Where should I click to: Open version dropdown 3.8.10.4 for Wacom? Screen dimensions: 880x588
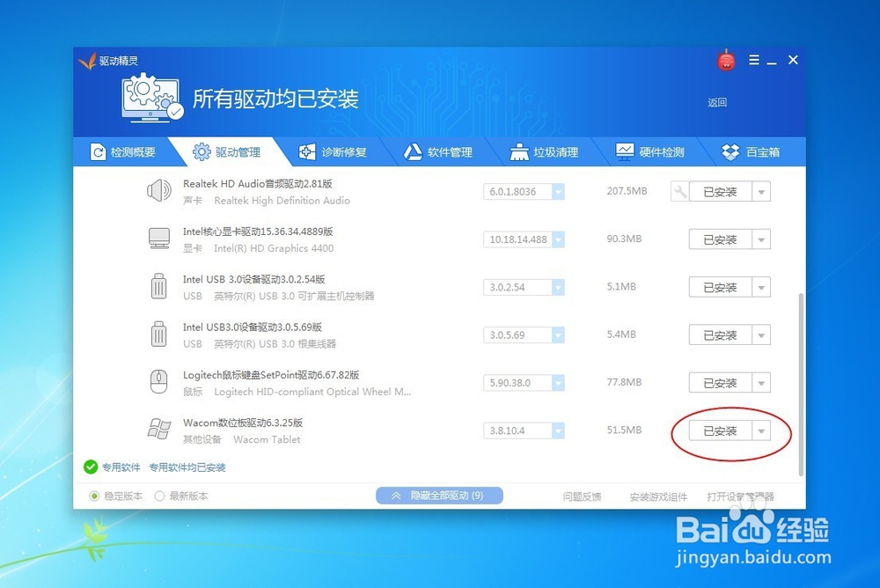558,430
